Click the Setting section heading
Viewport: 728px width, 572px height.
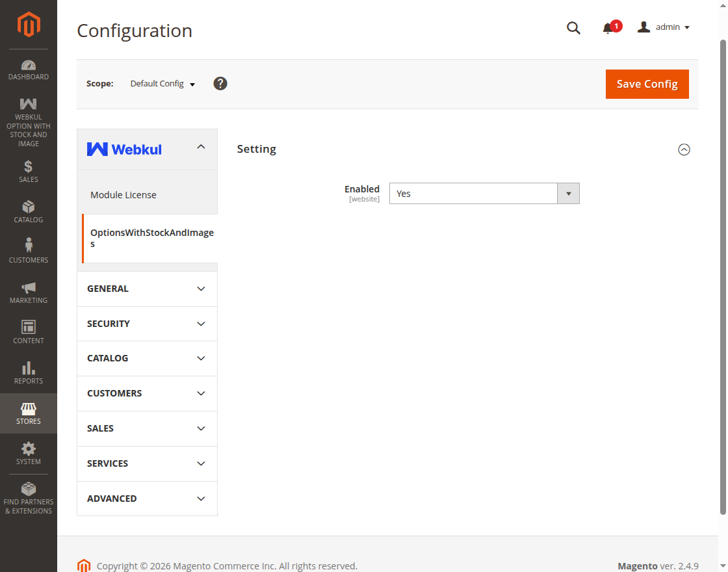click(256, 149)
